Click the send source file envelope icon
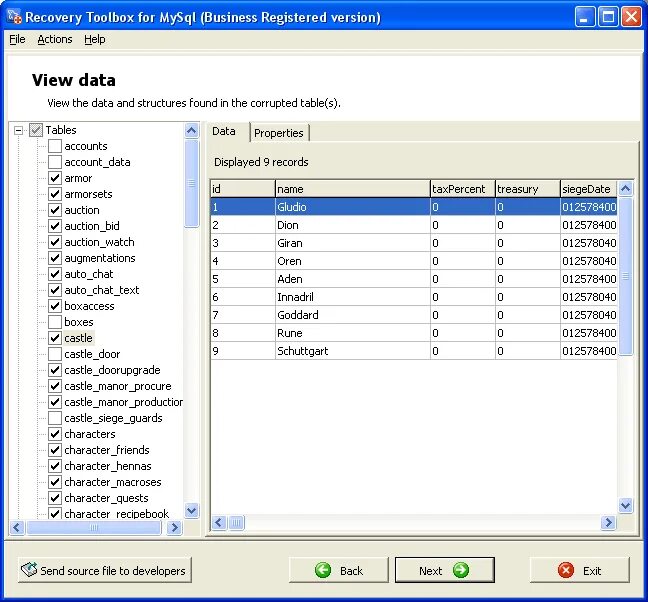 pyautogui.click(x=29, y=570)
